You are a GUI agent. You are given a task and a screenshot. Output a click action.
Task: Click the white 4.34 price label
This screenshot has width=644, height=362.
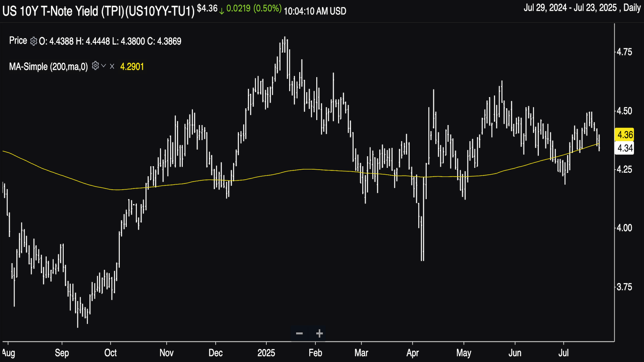(625, 148)
